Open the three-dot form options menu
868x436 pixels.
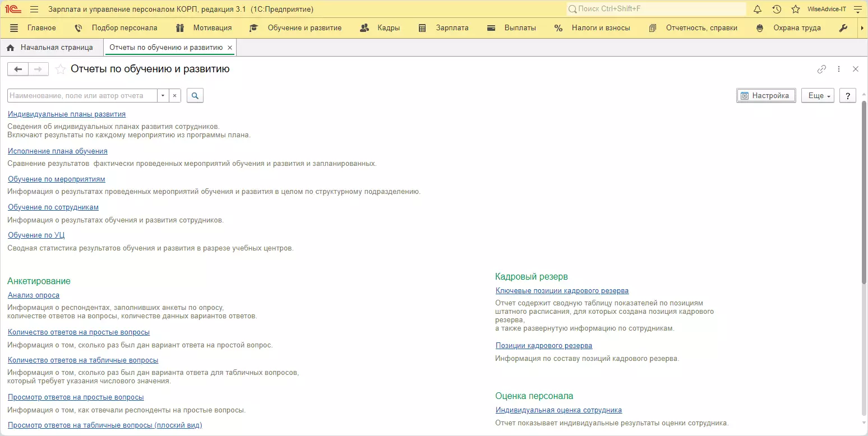839,69
